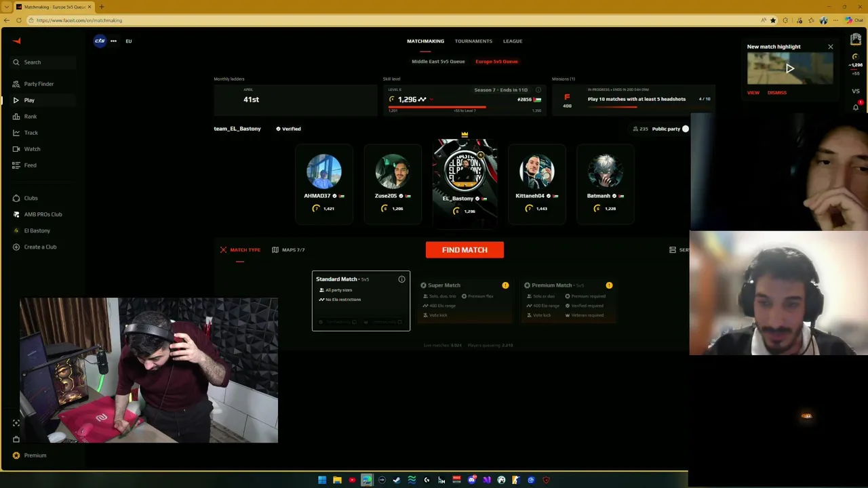
Task: Switch to the Matchmaking tab
Action: [x=425, y=41]
